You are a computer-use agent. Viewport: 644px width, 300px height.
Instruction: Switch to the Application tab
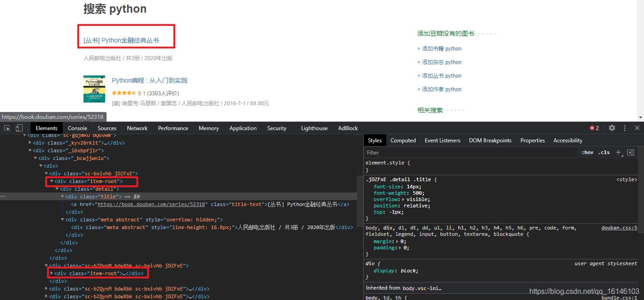[243, 128]
